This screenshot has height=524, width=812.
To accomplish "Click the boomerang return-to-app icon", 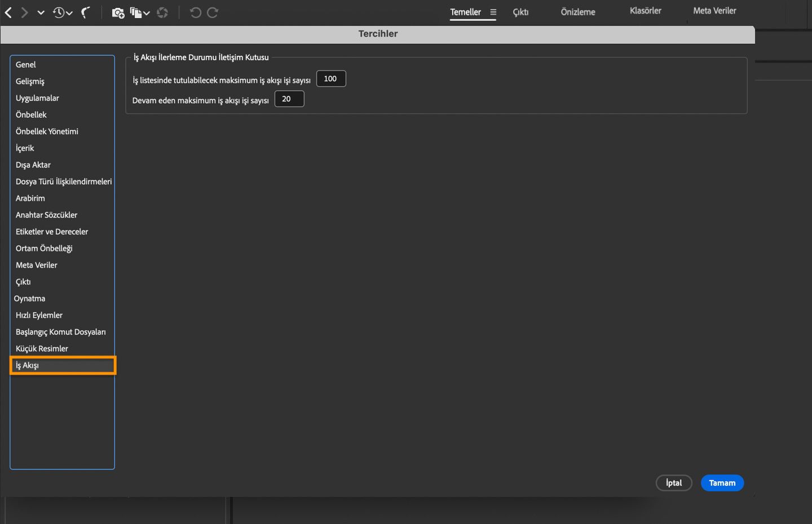I will 86,12.
